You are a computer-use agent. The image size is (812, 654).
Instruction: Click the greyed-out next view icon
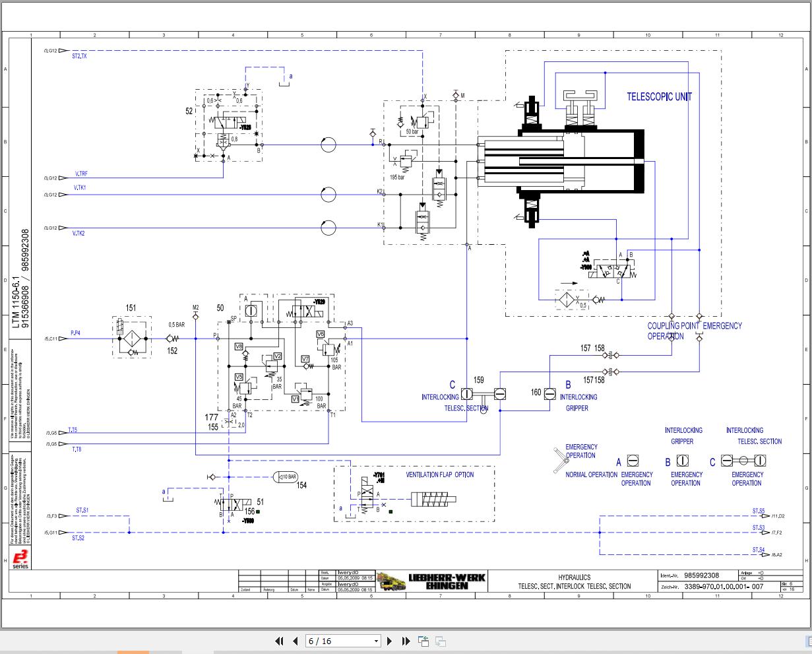coord(440,641)
